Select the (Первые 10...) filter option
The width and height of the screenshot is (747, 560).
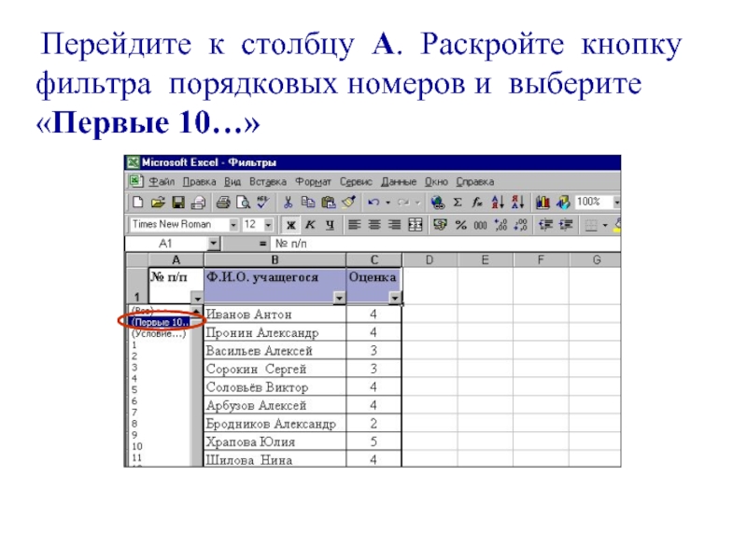(160, 322)
